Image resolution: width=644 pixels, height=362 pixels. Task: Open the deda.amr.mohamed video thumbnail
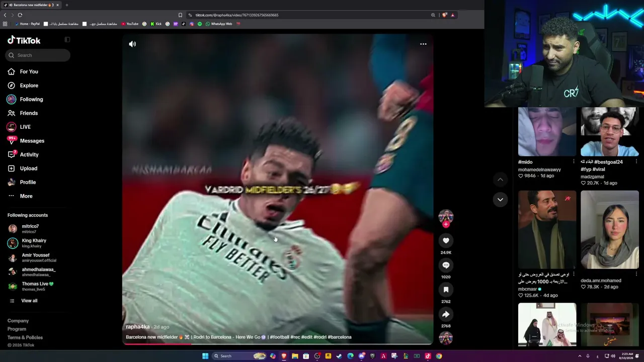click(x=610, y=229)
